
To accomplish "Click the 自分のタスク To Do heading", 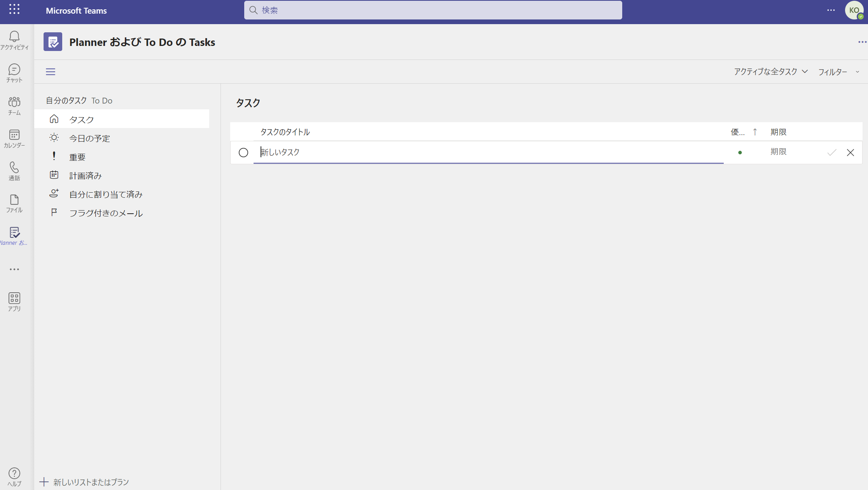I will (x=79, y=100).
